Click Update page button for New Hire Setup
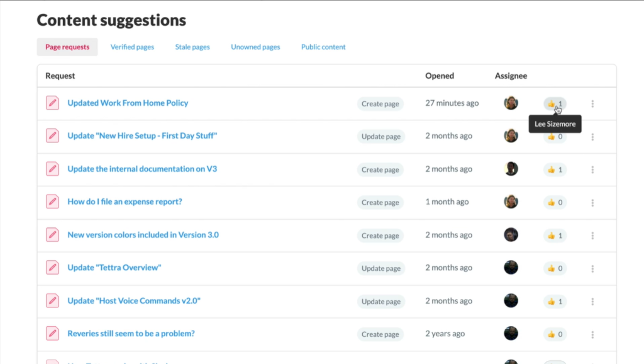This screenshot has width=644, height=364. 381,137
